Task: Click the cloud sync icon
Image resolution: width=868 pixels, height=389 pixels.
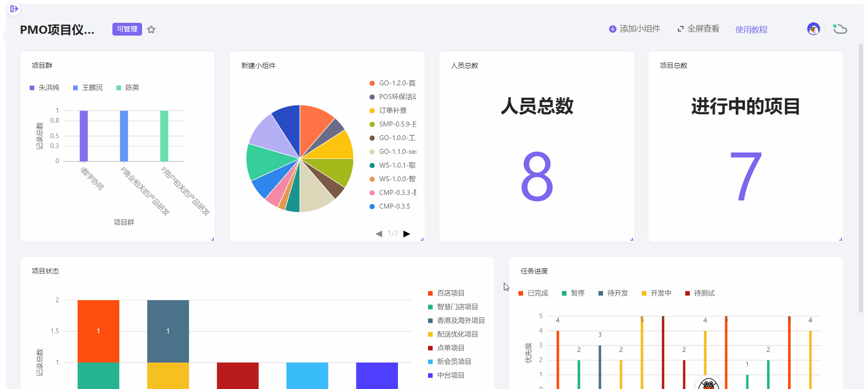Action: (840, 29)
